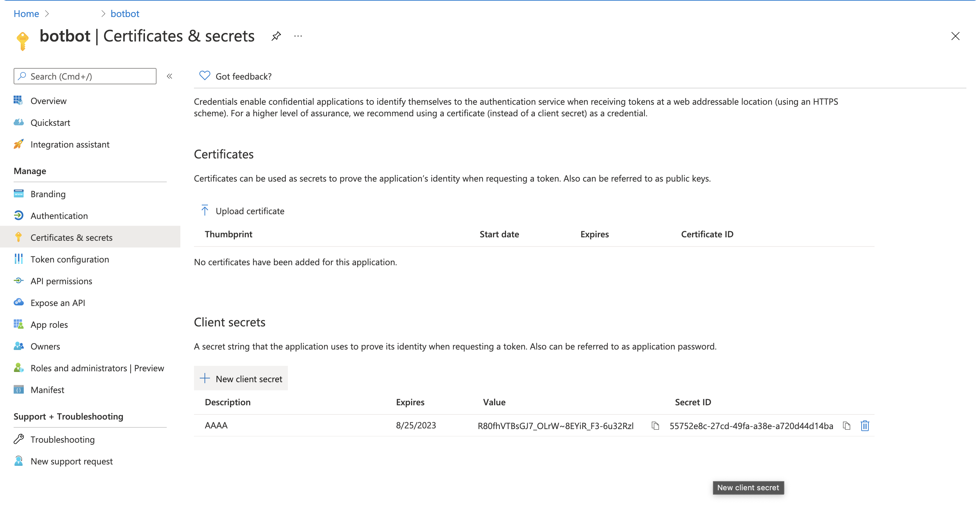Open the ellipsis more options menu
This screenshot has width=980, height=510.
(x=298, y=36)
